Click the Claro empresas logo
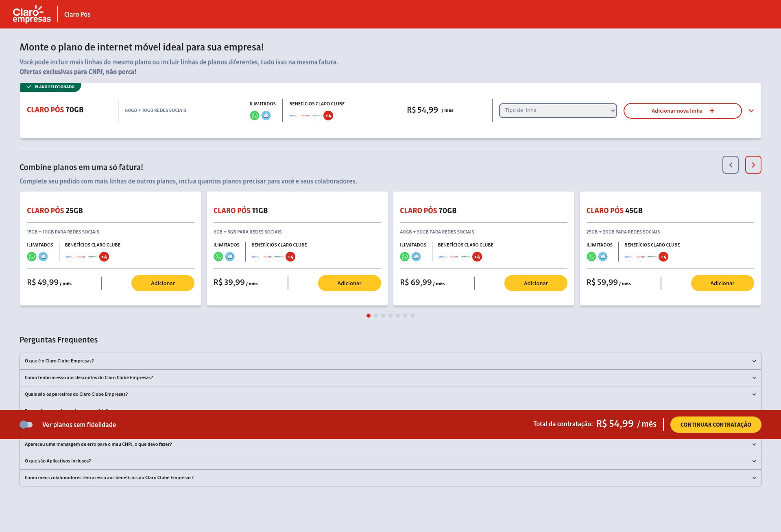This screenshot has width=781, height=532. pos(32,14)
